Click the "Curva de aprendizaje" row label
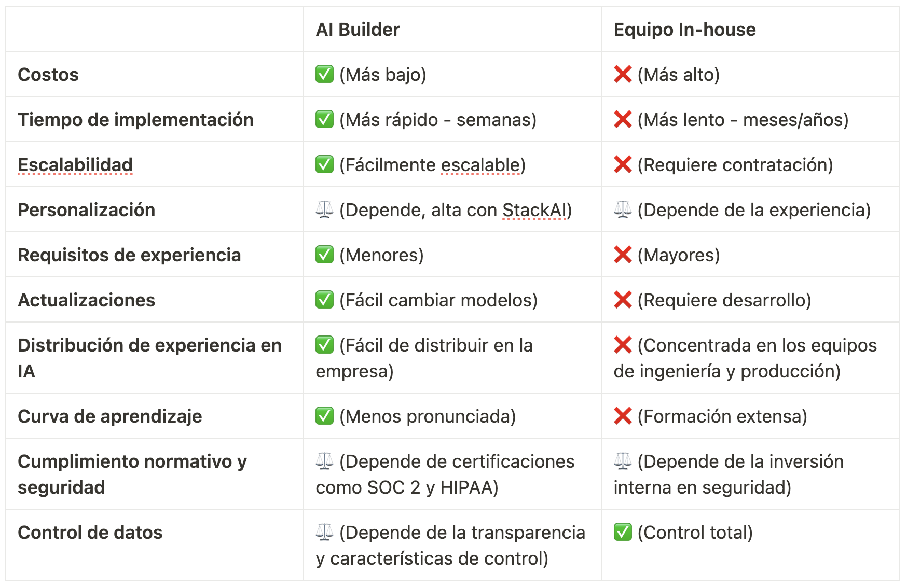This screenshot has width=907, height=588. coord(109,416)
